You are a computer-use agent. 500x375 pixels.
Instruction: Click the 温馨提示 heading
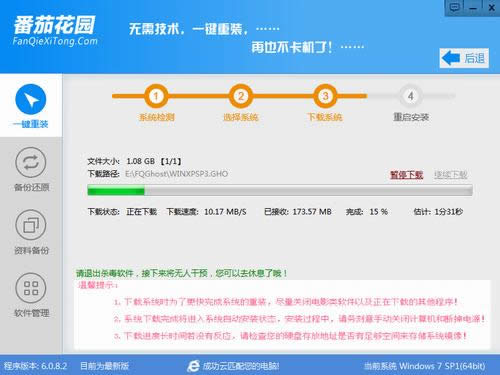coord(97,285)
